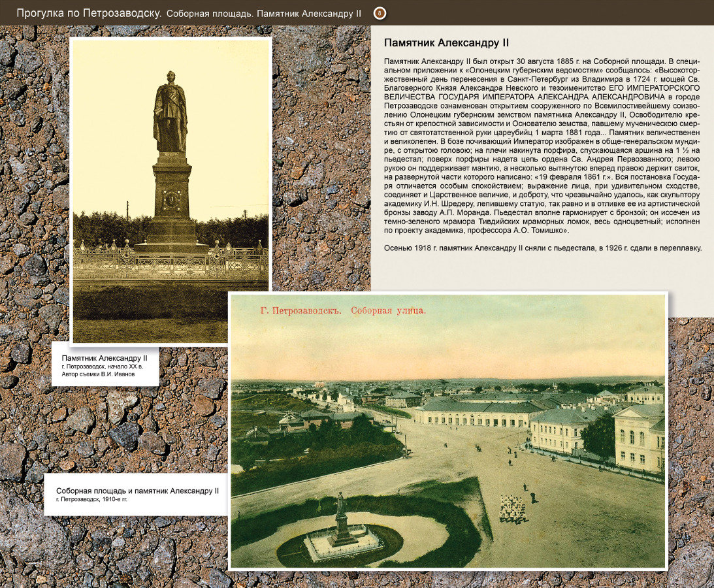Click caption line 'Автор съемки В.И. Иванов'
The width and height of the screenshot is (714, 588).
pos(99,374)
